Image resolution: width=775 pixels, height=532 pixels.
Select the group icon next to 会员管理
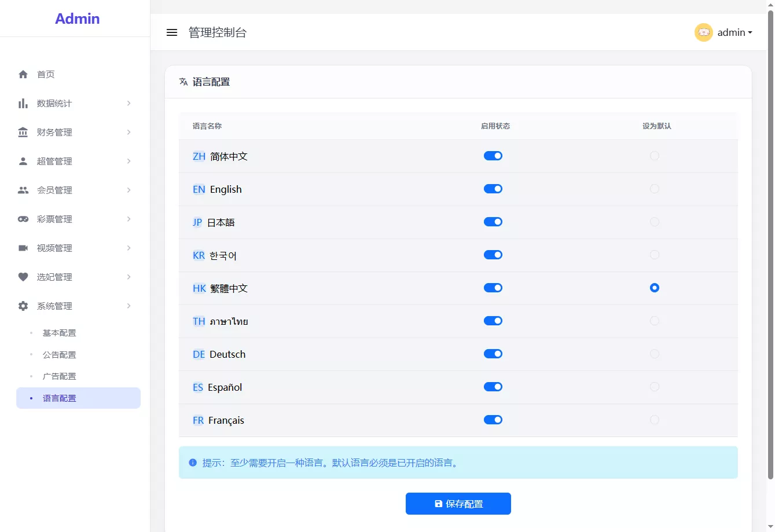pyautogui.click(x=23, y=190)
